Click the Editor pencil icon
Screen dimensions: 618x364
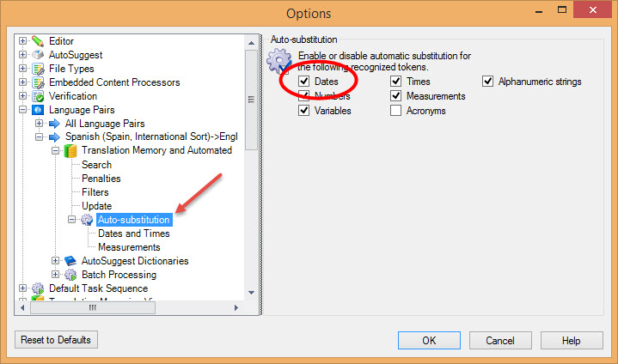pos(38,41)
